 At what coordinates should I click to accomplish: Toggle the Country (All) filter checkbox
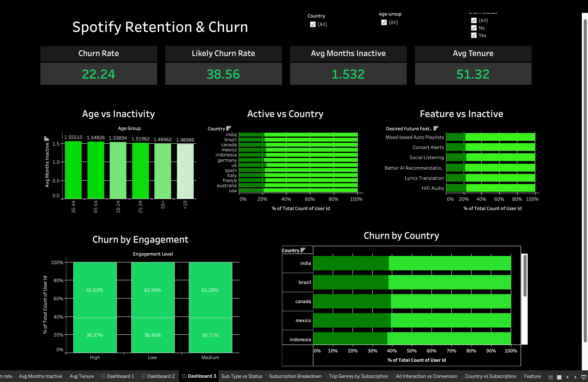coord(313,24)
